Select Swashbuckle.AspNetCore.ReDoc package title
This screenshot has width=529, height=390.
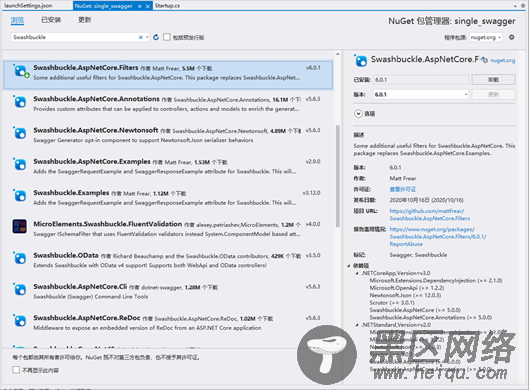click(x=87, y=318)
